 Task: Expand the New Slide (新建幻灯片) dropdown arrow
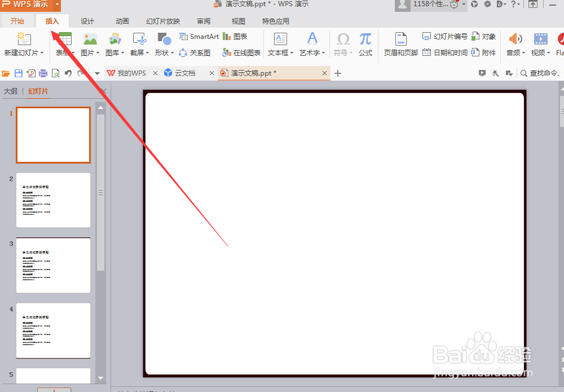point(42,53)
